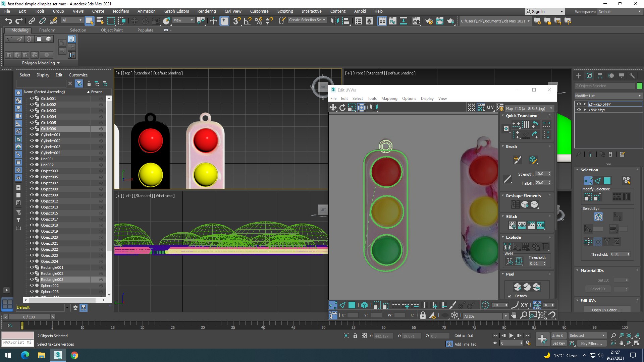Viewport: 644px width, 362px height.
Task: Open the Rendering menu
Action: pos(206,11)
